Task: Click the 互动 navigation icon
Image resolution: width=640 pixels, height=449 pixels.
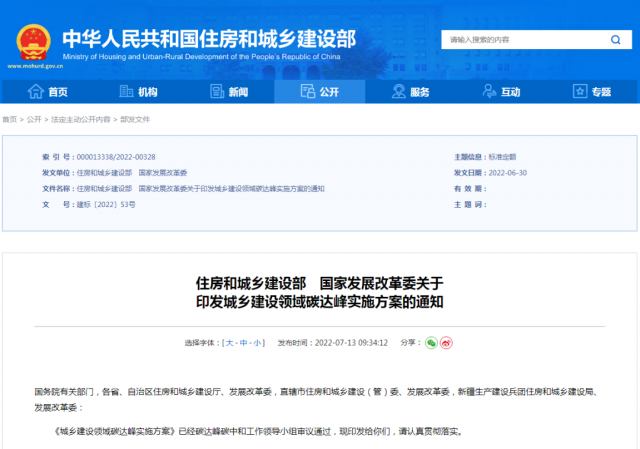Action: click(x=487, y=92)
